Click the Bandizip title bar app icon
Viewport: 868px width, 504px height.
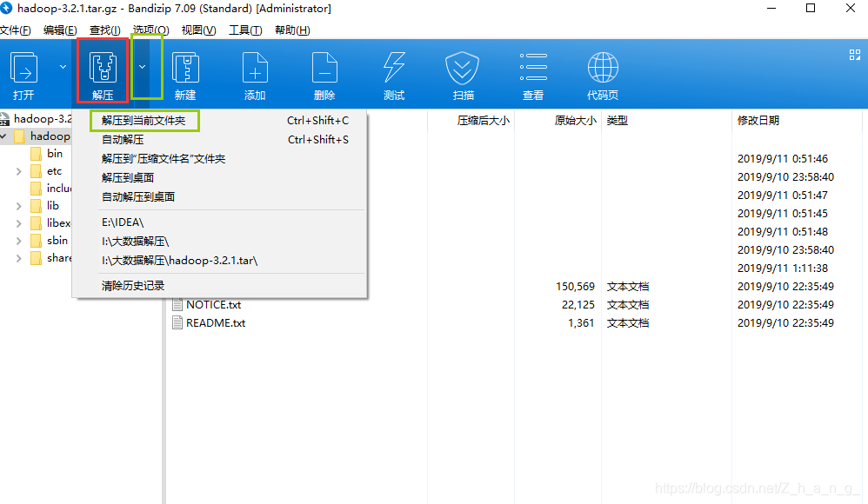[6, 9]
